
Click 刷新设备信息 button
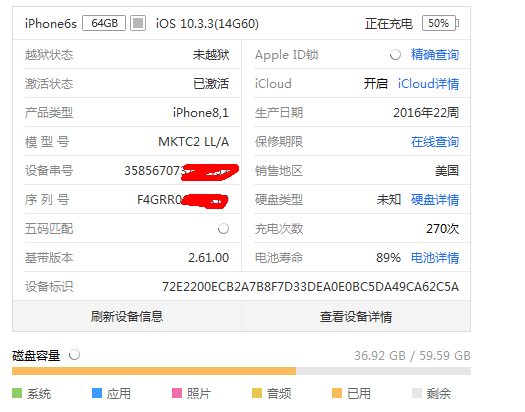tap(127, 316)
